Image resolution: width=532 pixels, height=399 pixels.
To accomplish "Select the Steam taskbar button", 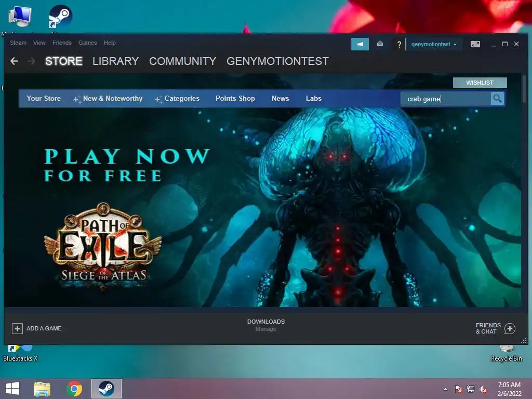I will (x=106, y=389).
